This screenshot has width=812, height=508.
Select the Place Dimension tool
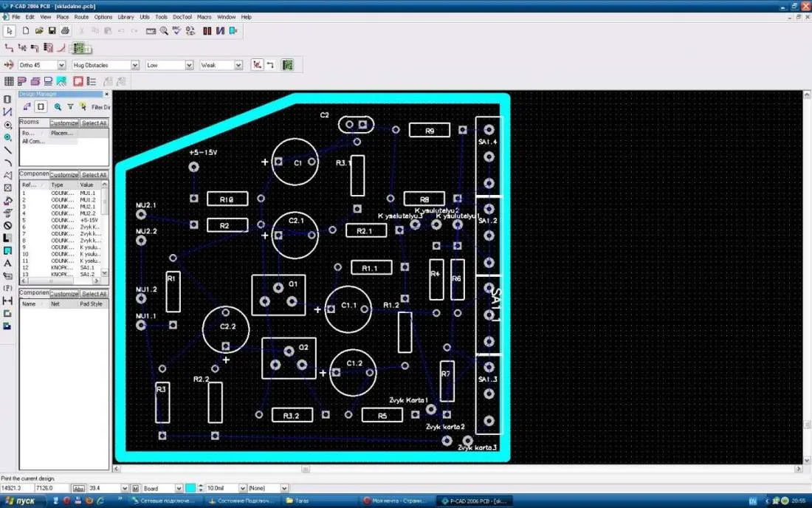8,301
